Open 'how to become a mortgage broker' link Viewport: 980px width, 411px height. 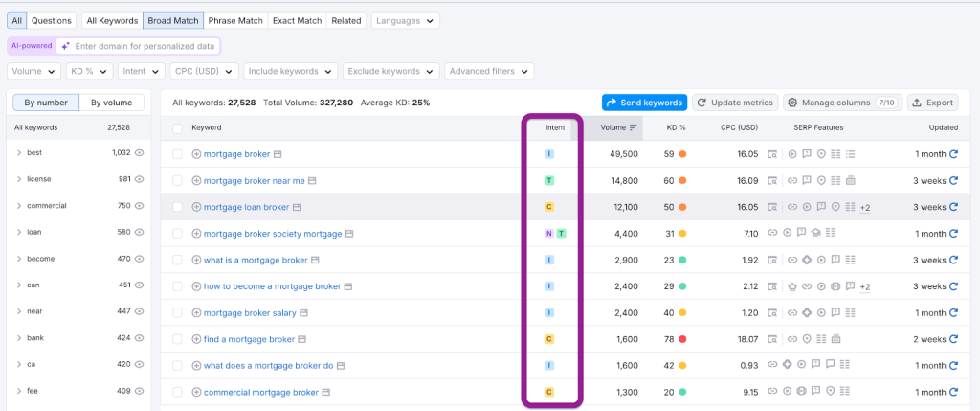272,286
